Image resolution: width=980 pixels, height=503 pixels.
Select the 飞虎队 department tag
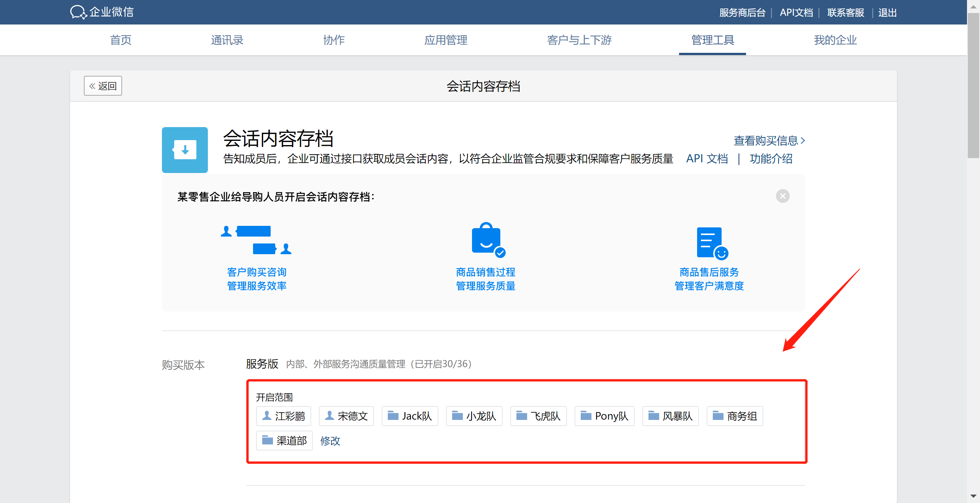pyautogui.click(x=538, y=416)
